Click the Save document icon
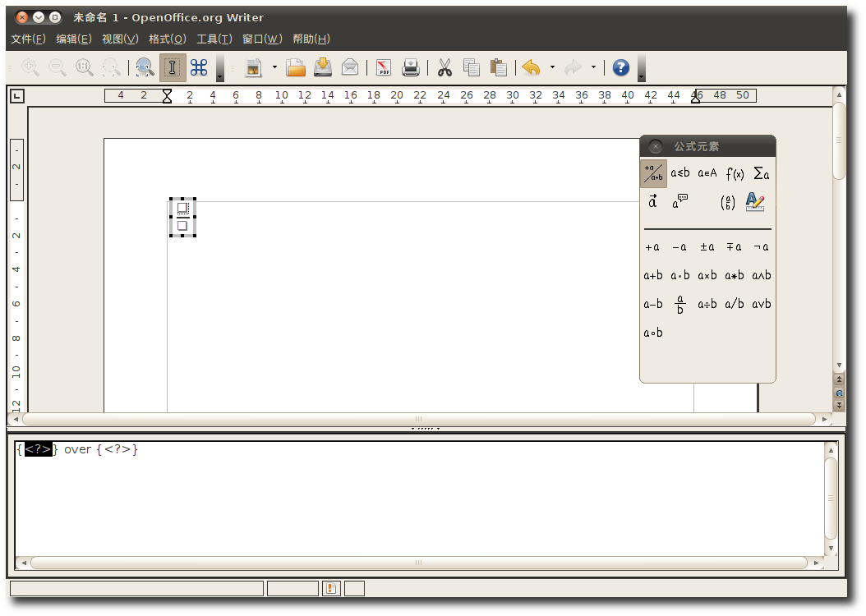Viewport: 866px width, 616px height. (323, 68)
